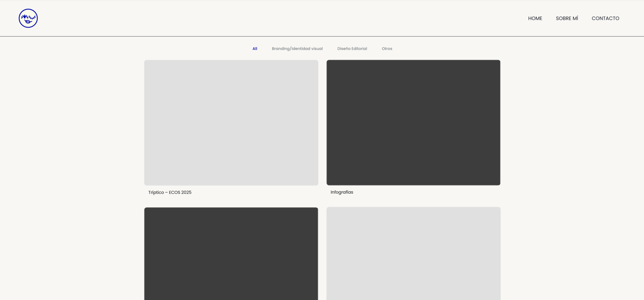This screenshot has width=644, height=300.
Task: Open the HOME navigation link
Action: click(x=535, y=18)
